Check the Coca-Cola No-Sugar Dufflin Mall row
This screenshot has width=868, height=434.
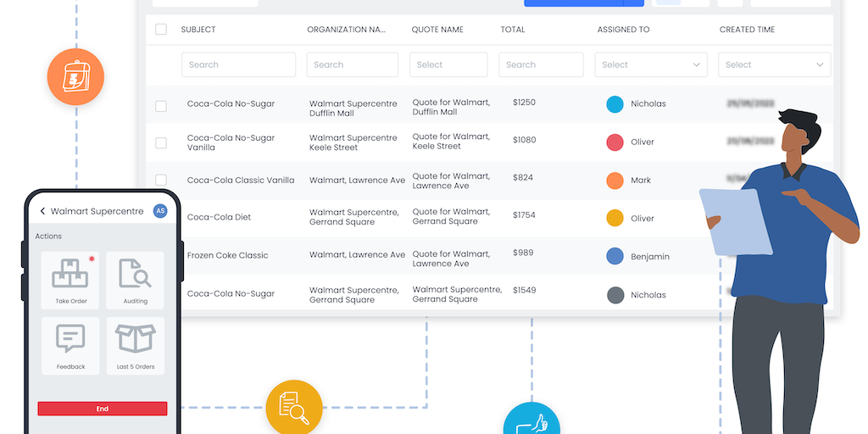pos(161,106)
